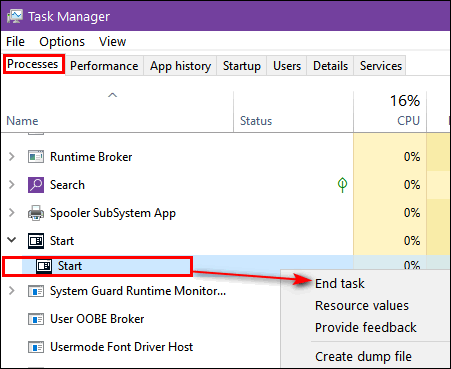Sort by the 16% CPU column header
This screenshot has width=451, height=369.
390,112
